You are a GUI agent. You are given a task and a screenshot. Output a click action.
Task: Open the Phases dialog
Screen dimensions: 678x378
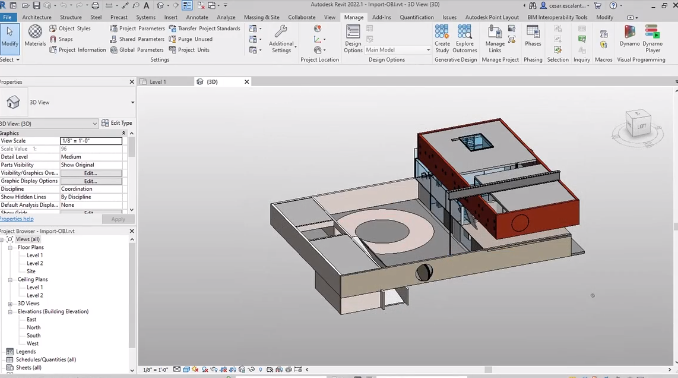click(533, 36)
